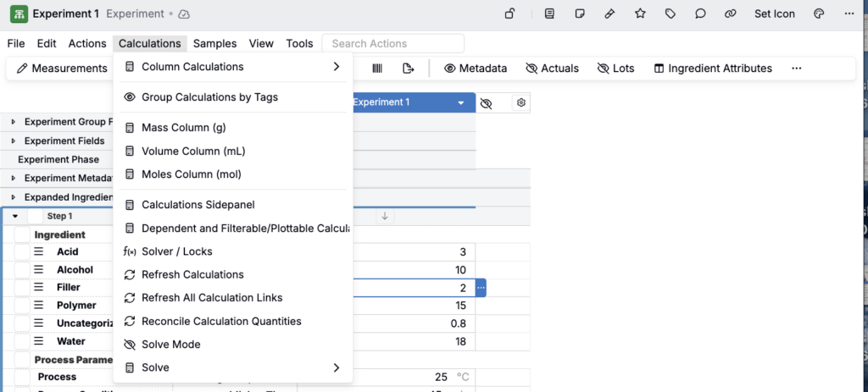Collapse the Step 1 section
This screenshot has height=392, width=868.
(x=14, y=216)
